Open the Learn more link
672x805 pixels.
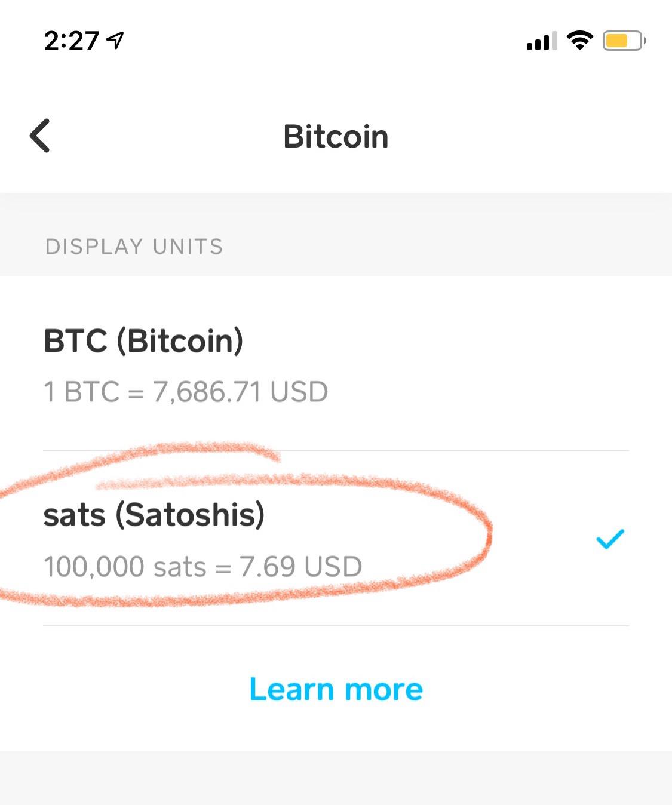(x=336, y=689)
